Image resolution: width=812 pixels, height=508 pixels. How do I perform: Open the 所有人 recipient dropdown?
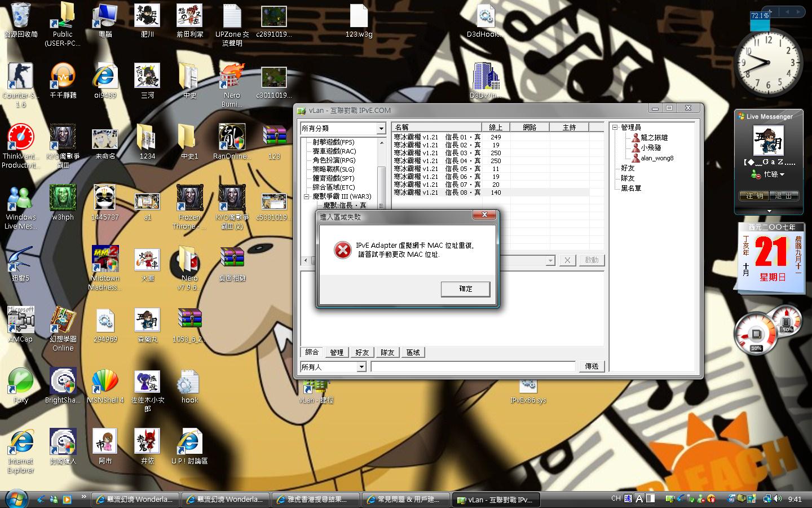[x=361, y=367]
